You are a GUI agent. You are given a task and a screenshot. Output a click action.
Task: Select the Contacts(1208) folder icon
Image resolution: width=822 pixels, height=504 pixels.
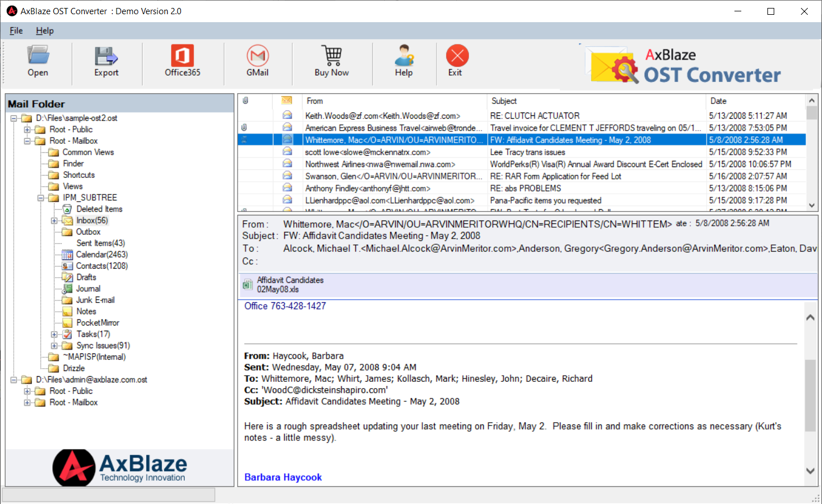pyautogui.click(x=67, y=266)
